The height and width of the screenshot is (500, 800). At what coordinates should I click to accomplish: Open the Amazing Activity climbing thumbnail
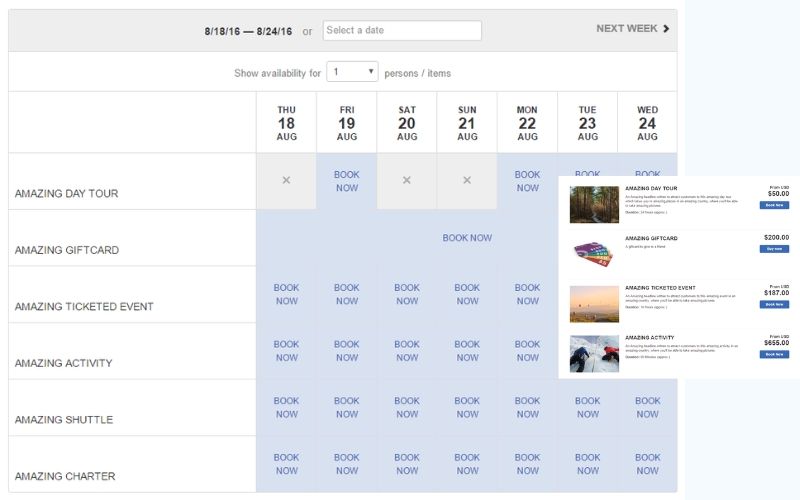(x=594, y=354)
